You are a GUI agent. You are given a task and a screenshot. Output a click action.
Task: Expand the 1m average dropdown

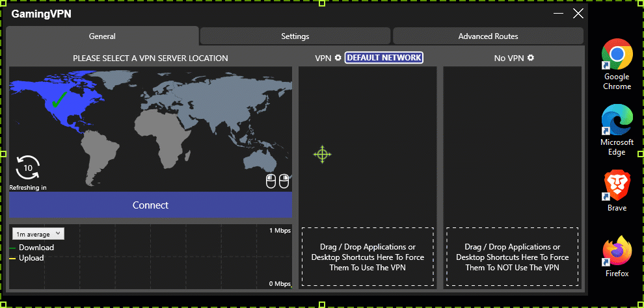pos(38,234)
